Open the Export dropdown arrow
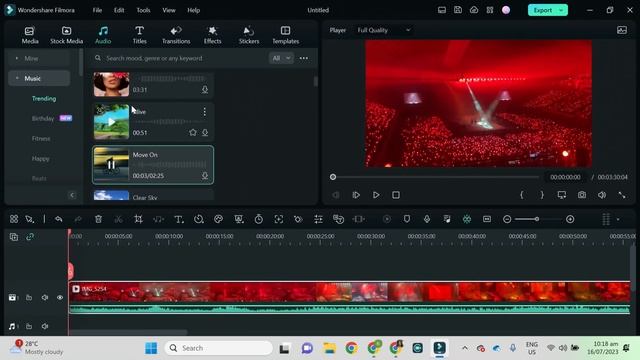640x360 pixels. 562,10
